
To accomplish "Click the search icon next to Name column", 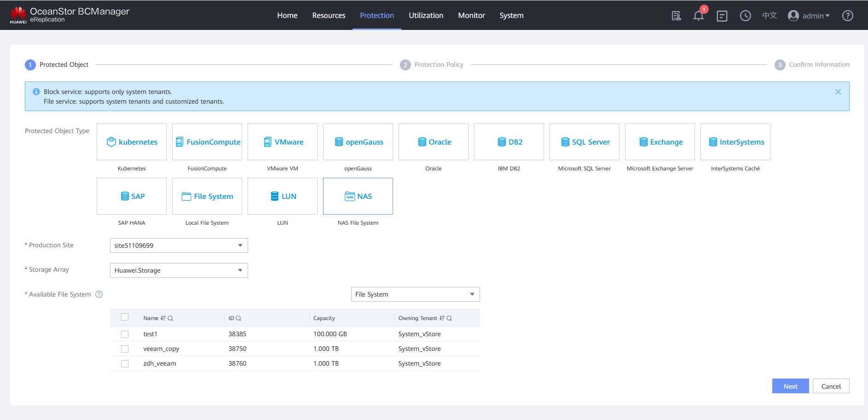I will point(170,318).
